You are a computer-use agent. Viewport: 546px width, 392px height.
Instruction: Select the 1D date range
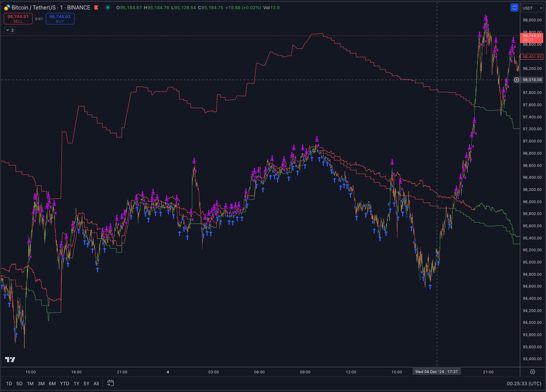coord(9,383)
